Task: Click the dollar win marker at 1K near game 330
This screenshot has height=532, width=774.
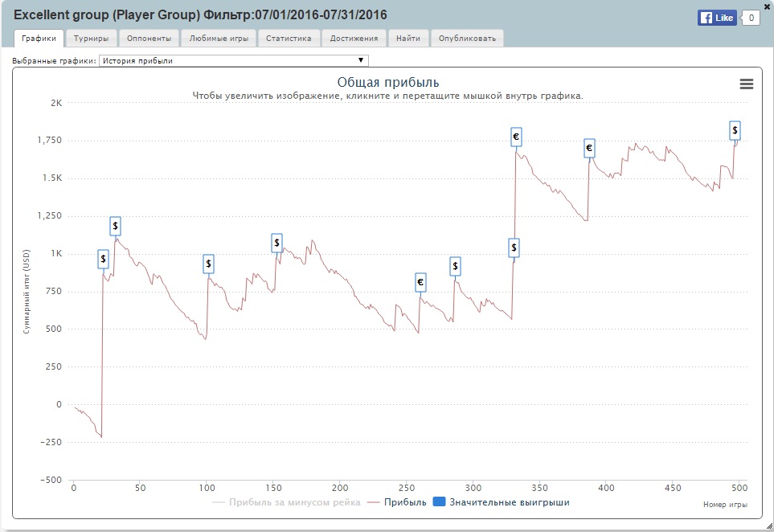Action: pyautogui.click(x=514, y=248)
